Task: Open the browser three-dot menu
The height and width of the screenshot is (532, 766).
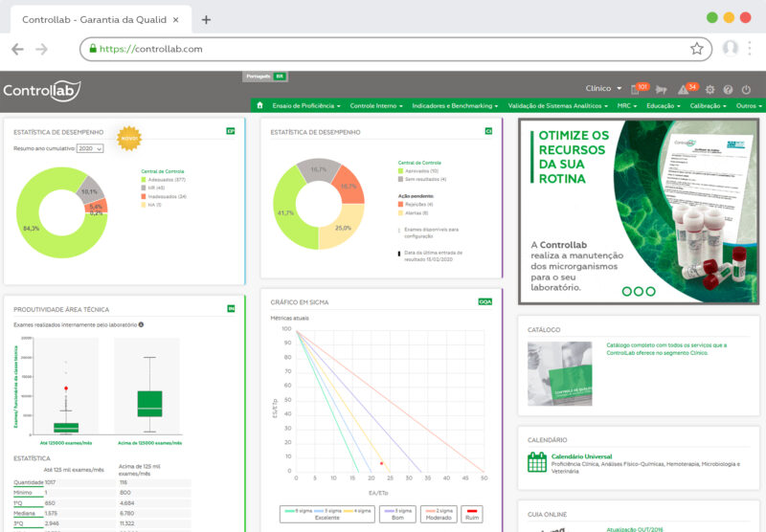Action: (x=750, y=48)
